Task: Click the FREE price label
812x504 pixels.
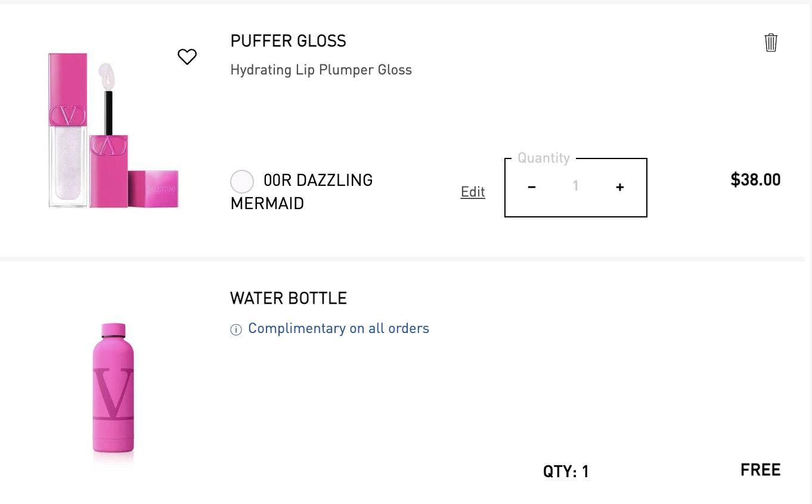Action: click(760, 470)
